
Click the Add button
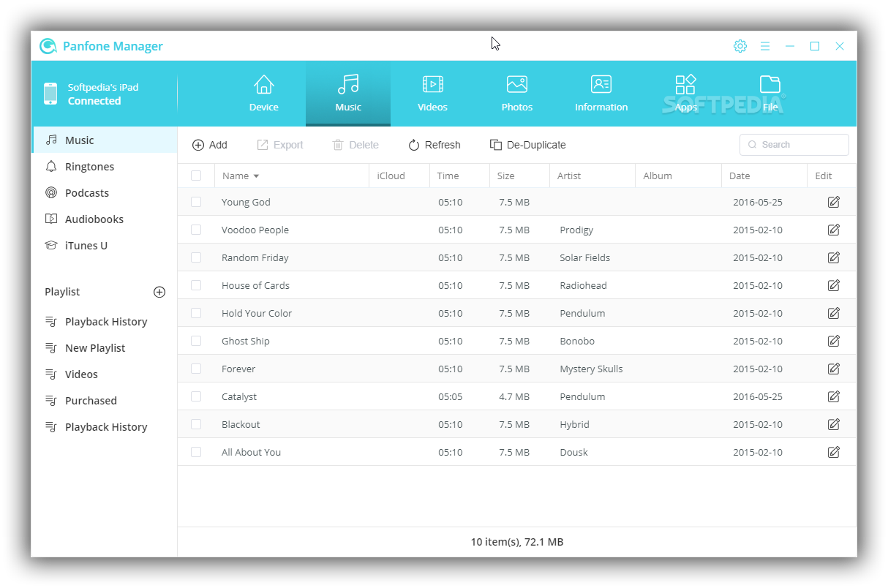(210, 145)
